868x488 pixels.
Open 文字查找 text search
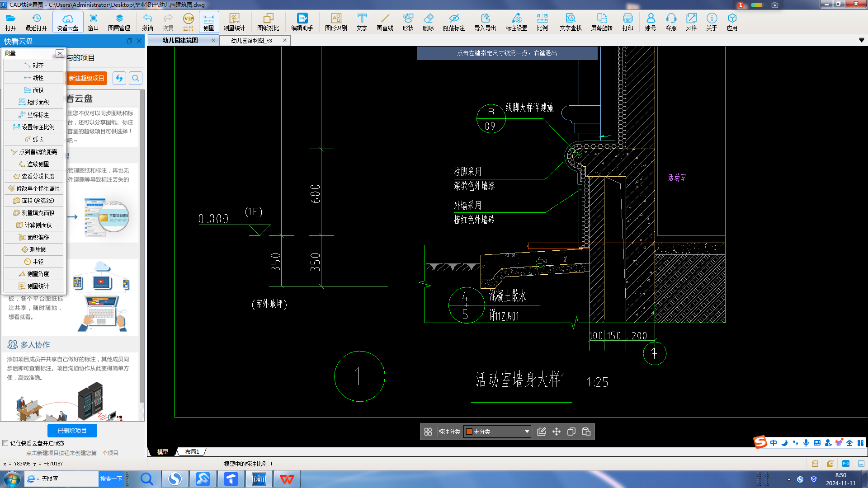point(571,22)
